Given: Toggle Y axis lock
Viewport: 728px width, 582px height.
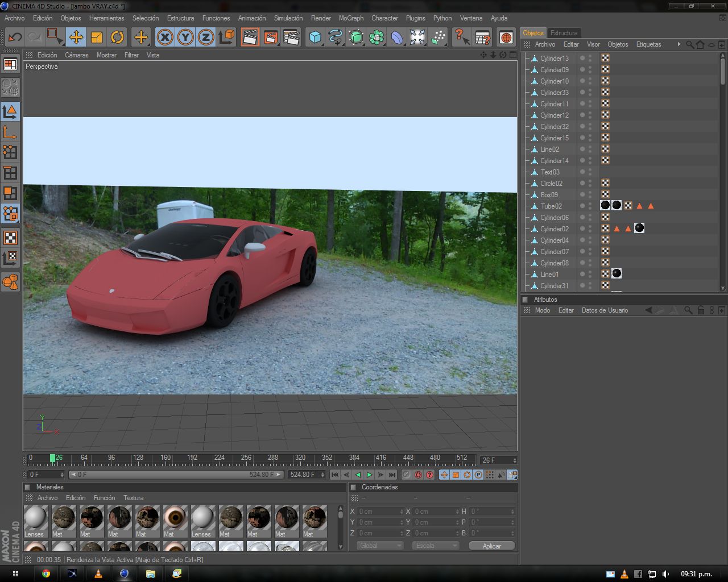Looking at the screenshot, I should pyautogui.click(x=185, y=38).
